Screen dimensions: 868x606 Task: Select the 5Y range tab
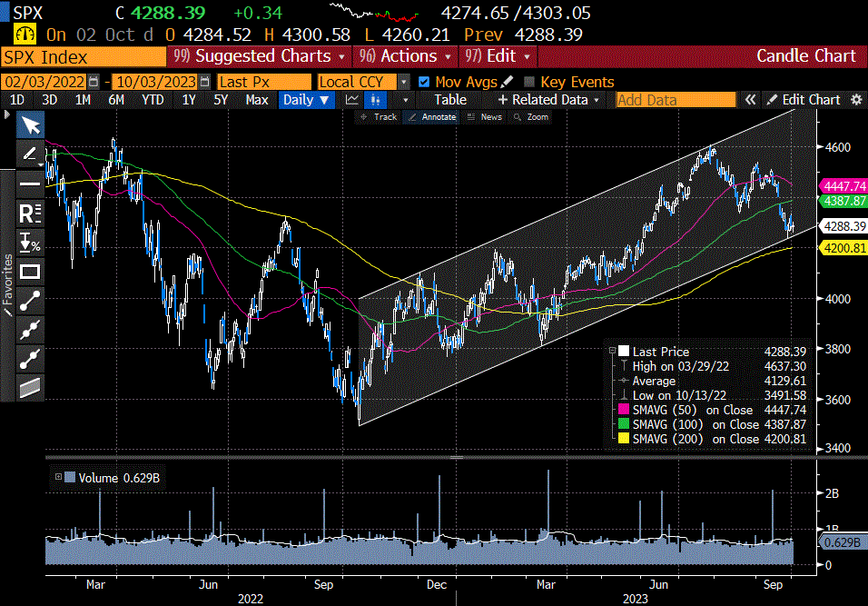(221, 100)
